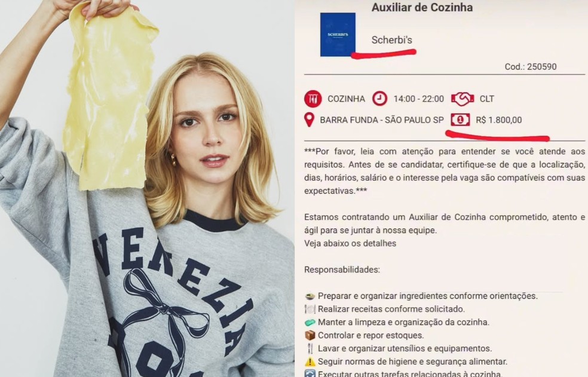Click the cutlery emoji beside Lavar utensílios

(x=310, y=348)
